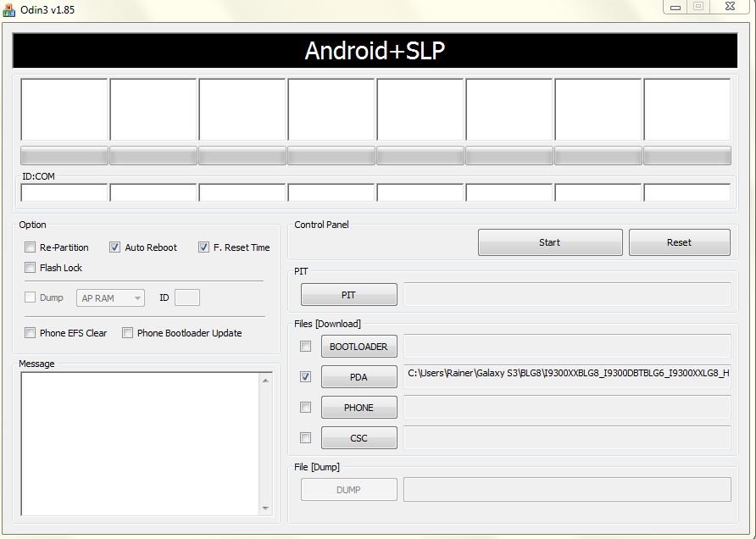Click the PDA file path field
The image size is (756, 539).
[x=567, y=376]
